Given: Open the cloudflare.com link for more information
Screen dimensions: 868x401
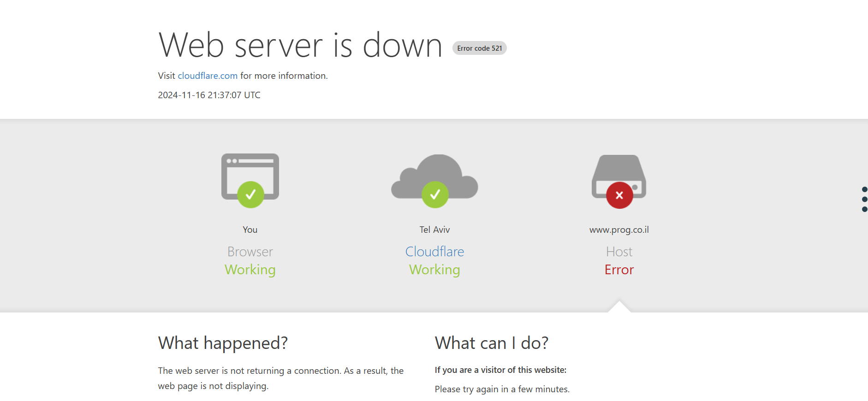Looking at the screenshot, I should (208, 76).
